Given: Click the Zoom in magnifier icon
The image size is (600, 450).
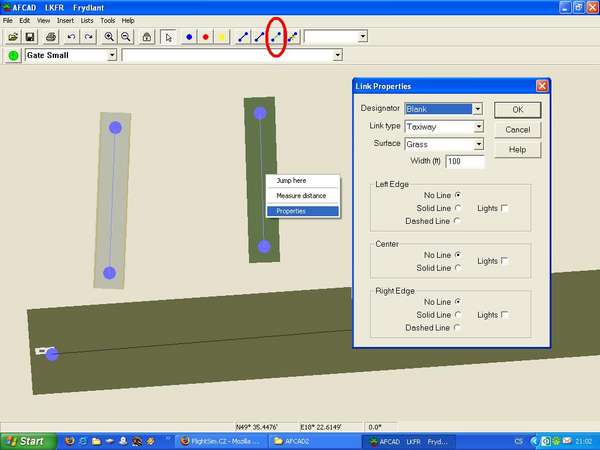Looking at the screenshot, I should tap(109, 37).
